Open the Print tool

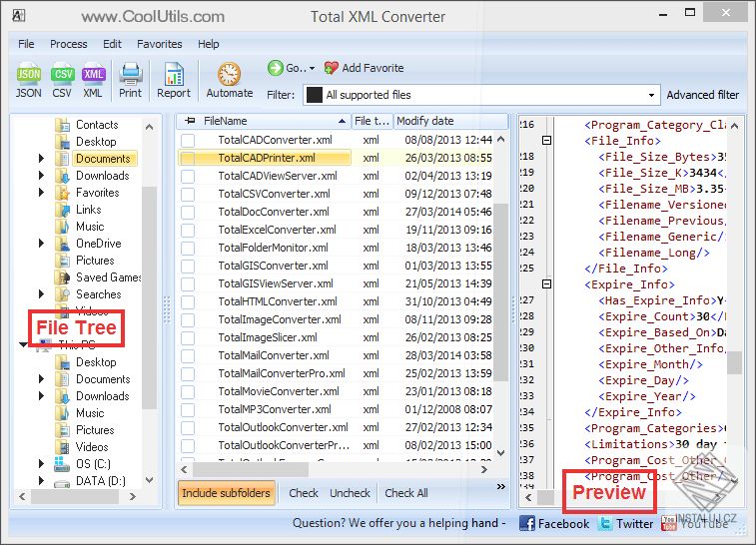[130, 80]
